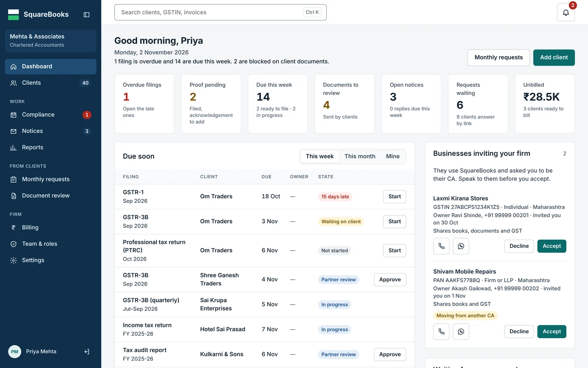Log out using the icon beside Priya Mehta
The height and width of the screenshot is (368, 588).
[87, 352]
